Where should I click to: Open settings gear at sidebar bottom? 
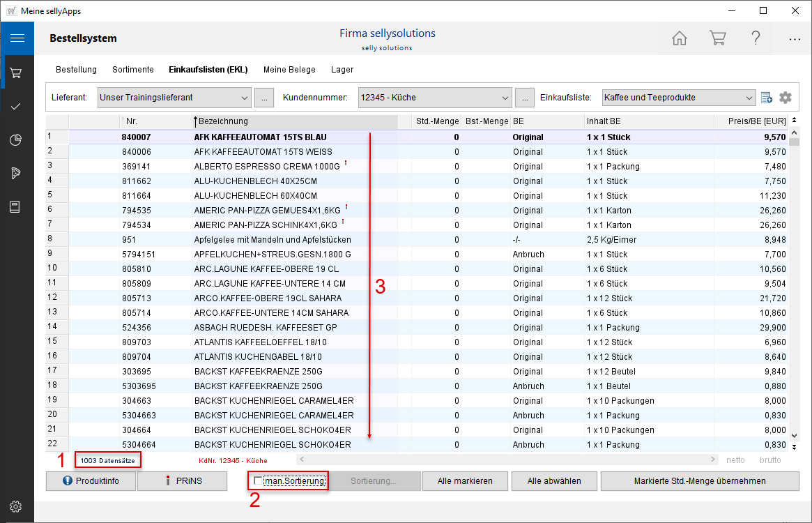(17, 506)
